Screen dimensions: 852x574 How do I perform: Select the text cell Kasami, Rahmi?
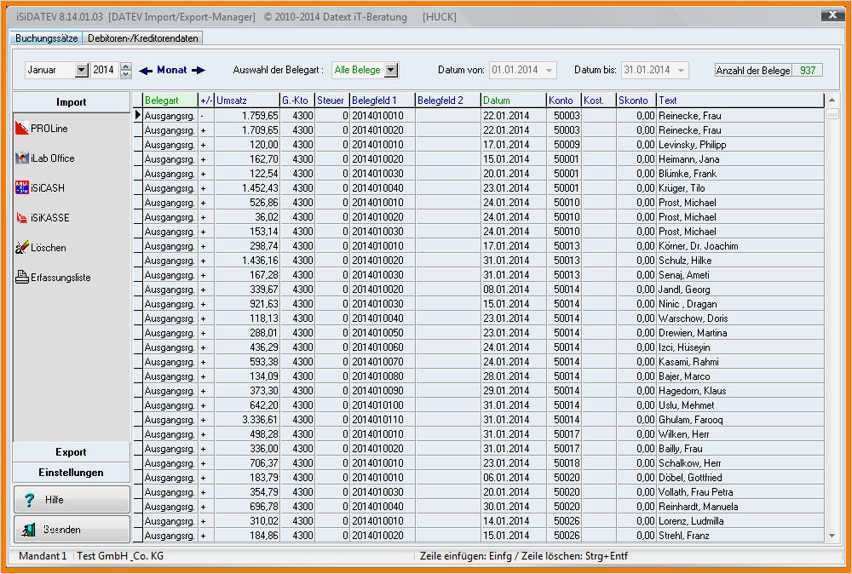pyautogui.click(x=740, y=361)
